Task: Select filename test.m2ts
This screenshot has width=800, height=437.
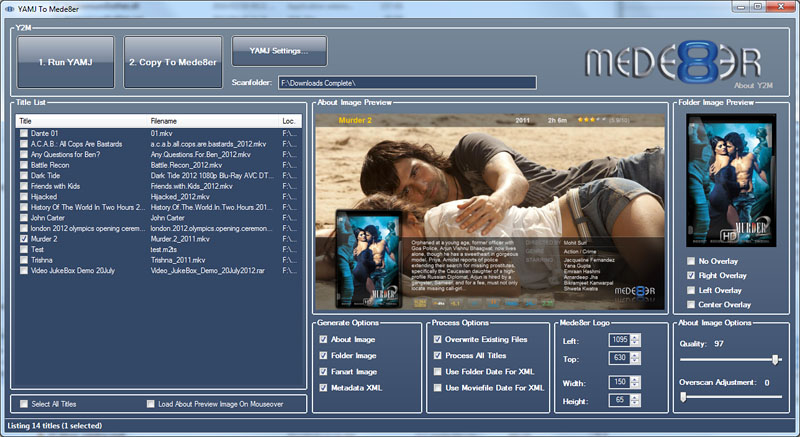Action: 162,249
